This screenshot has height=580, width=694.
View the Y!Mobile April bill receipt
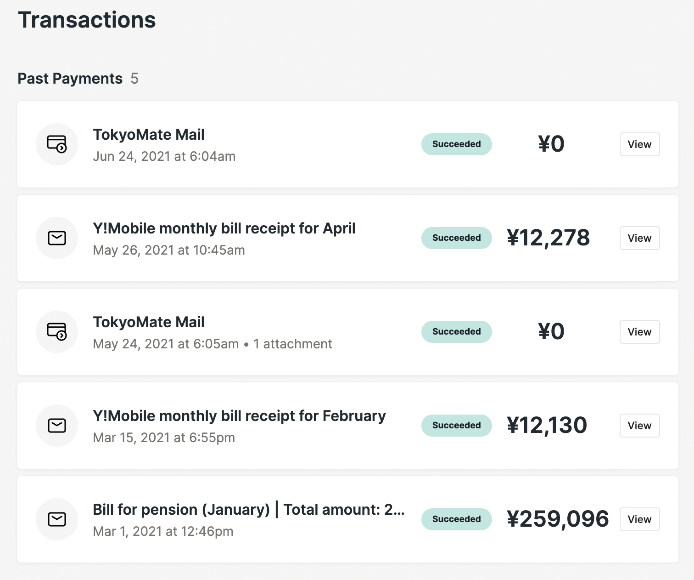pyautogui.click(x=639, y=238)
